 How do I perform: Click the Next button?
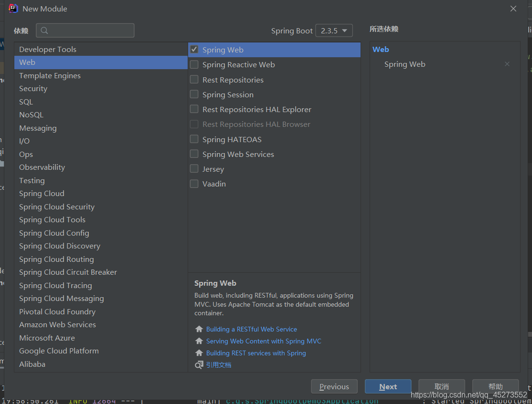click(388, 386)
